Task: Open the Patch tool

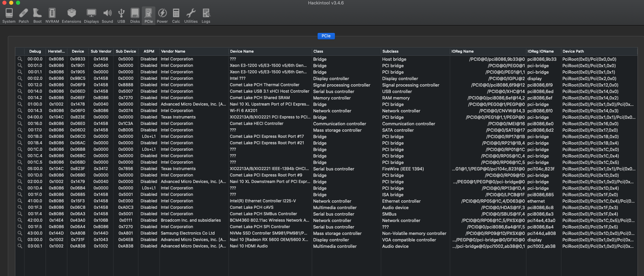Action: click(x=23, y=16)
